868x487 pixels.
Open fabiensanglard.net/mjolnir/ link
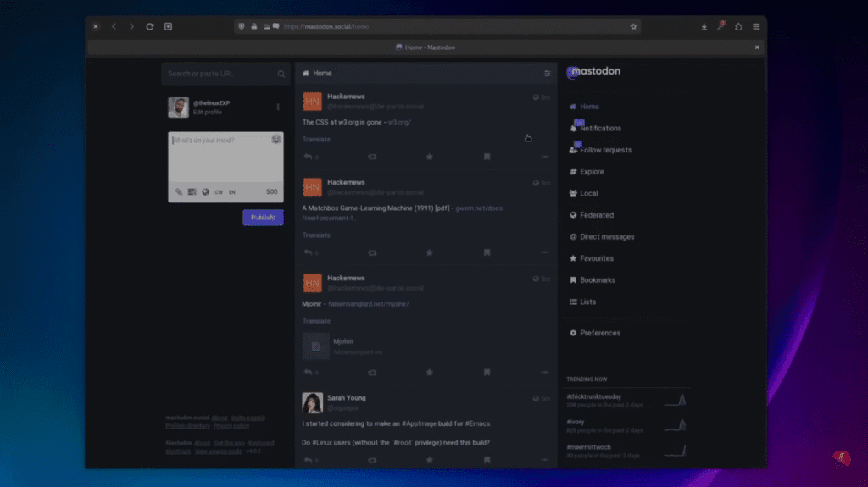369,304
